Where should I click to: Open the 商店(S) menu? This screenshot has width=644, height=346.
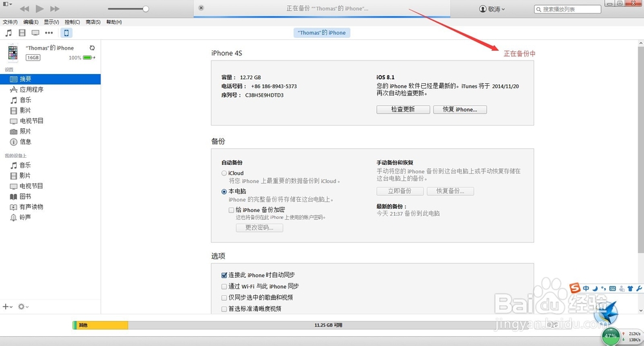pos(93,22)
